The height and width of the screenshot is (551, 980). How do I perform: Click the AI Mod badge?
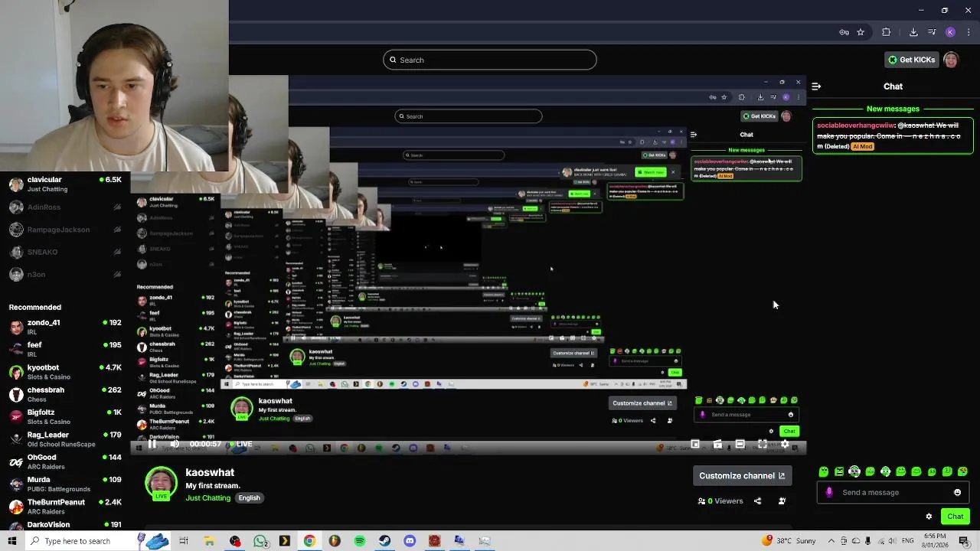click(862, 146)
